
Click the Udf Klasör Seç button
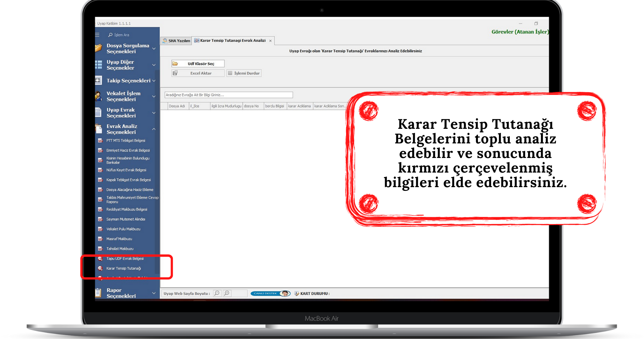point(198,63)
